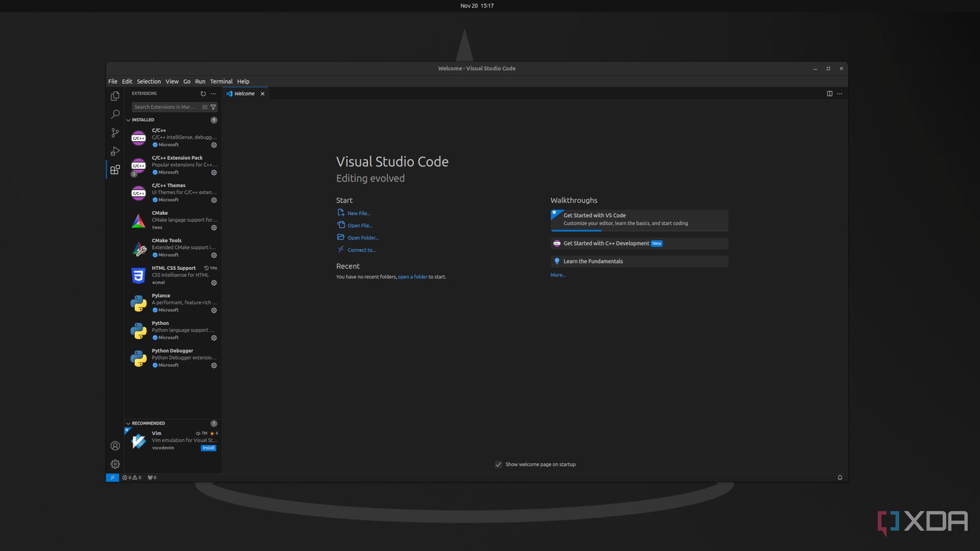The height and width of the screenshot is (551, 980).
Task: Click the Run and Debug icon
Action: click(114, 152)
